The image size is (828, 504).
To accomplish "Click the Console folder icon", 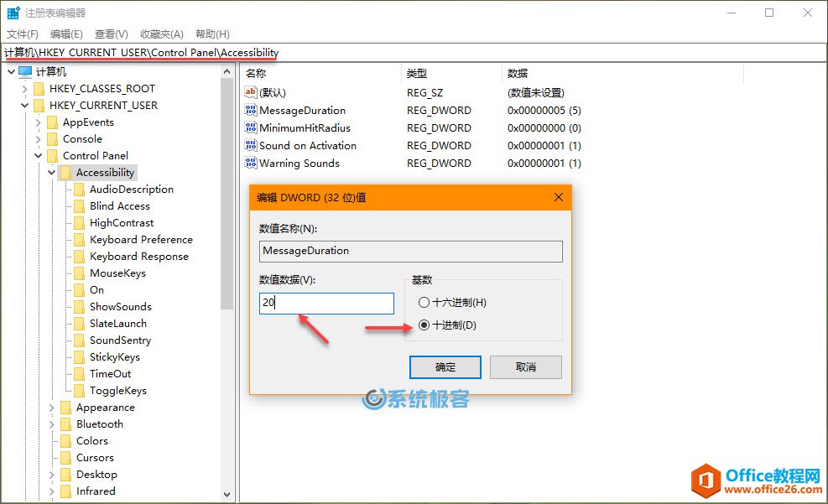I will coord(52,139).
